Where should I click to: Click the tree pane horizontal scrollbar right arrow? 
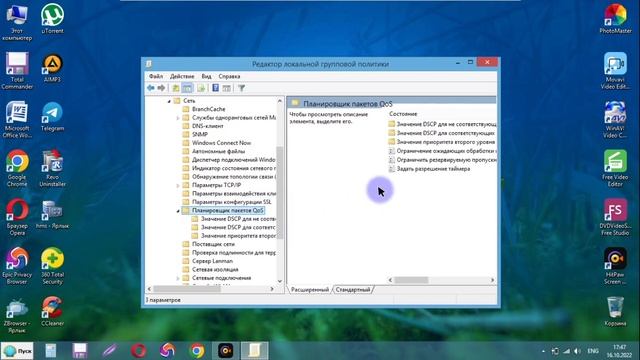click(272, 289)
